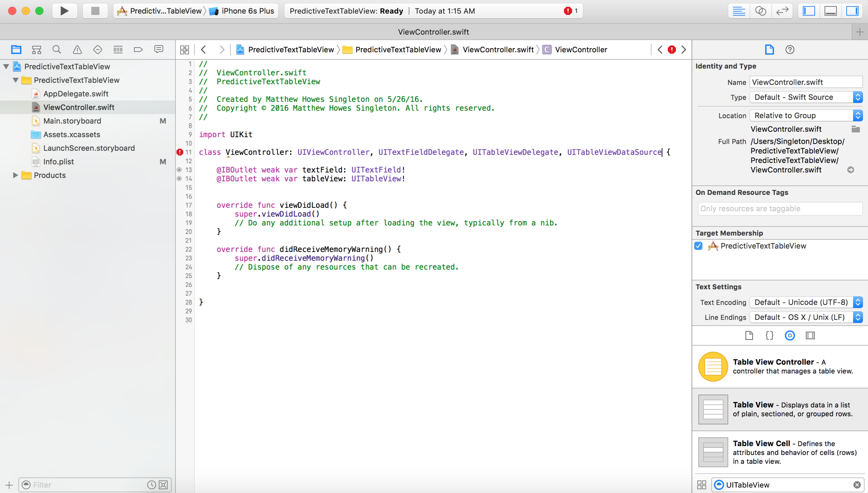Show the File inspector

point(769,50)
